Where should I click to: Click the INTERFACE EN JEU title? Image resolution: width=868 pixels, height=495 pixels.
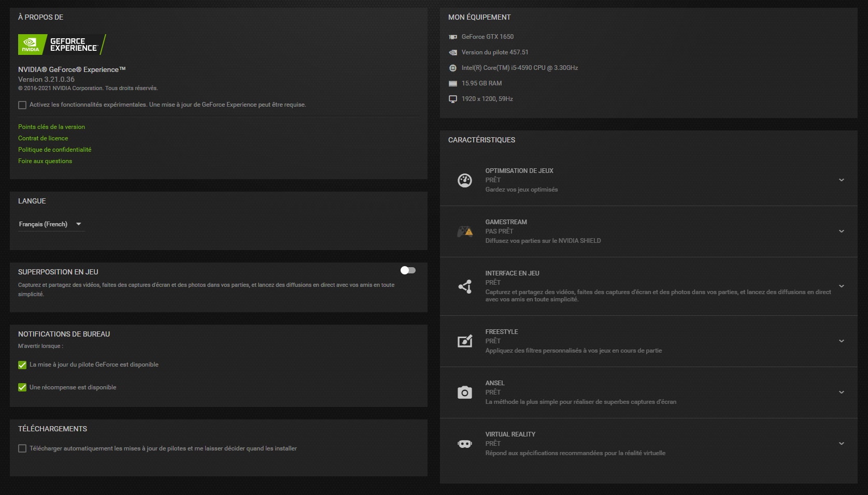point(513,273)
